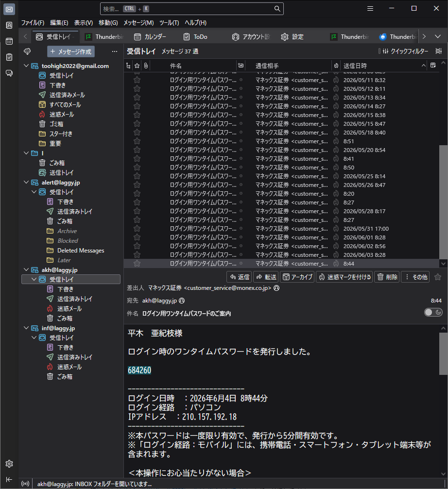
Task: Star the 2026/06/03 8:28 message
Action: (x=137, y=255)
